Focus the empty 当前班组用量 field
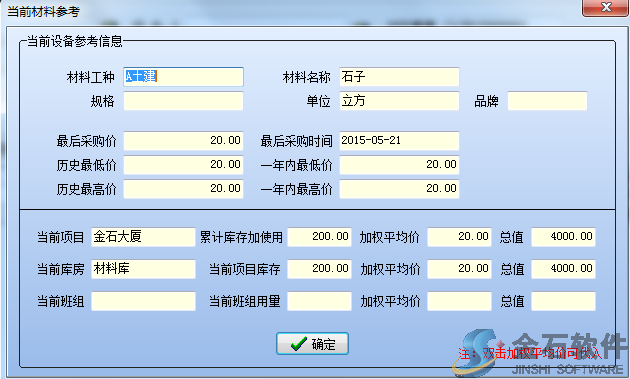The height and width of the screenshot is (379, 630). 319,301
